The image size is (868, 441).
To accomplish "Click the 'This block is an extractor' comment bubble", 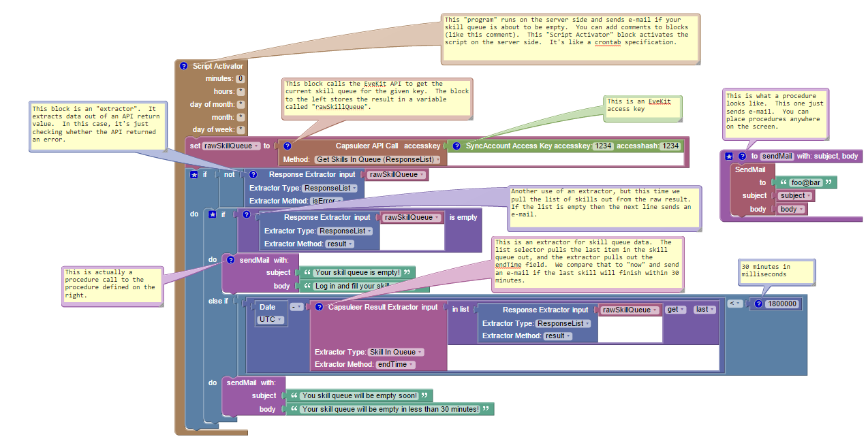I will pyautogui.click(x=97, y=127).
